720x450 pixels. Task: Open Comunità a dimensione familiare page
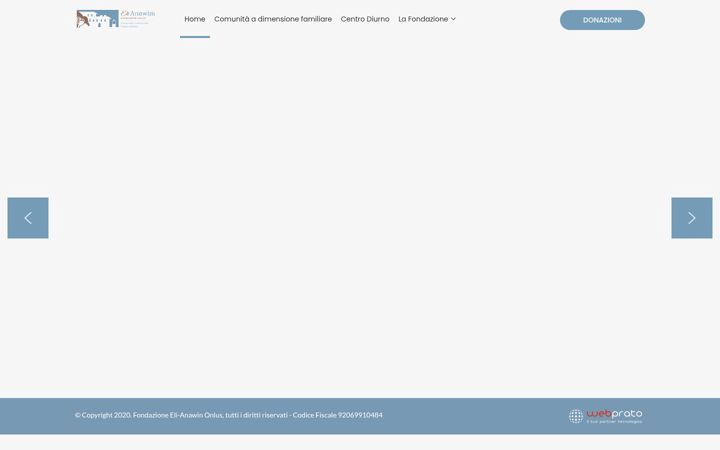[273, 19]
